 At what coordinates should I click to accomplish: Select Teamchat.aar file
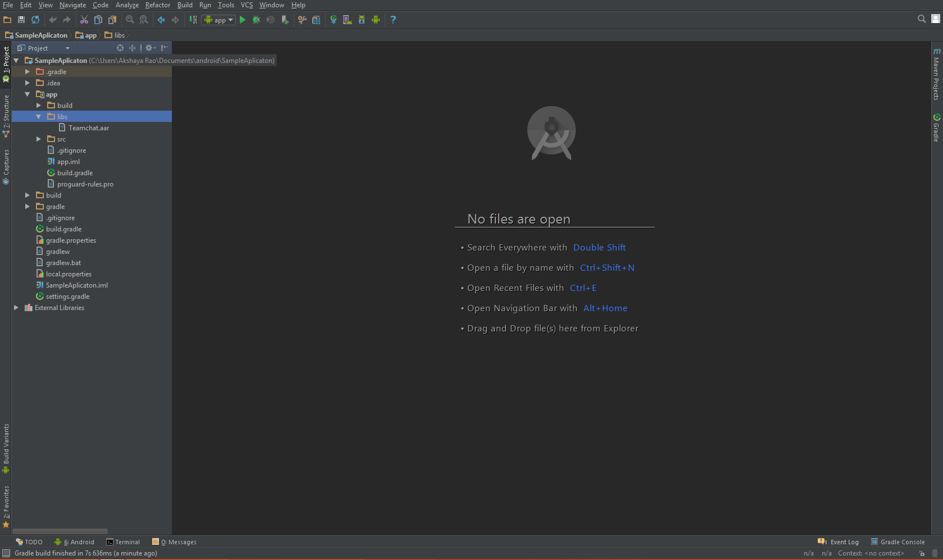point(89,128)
